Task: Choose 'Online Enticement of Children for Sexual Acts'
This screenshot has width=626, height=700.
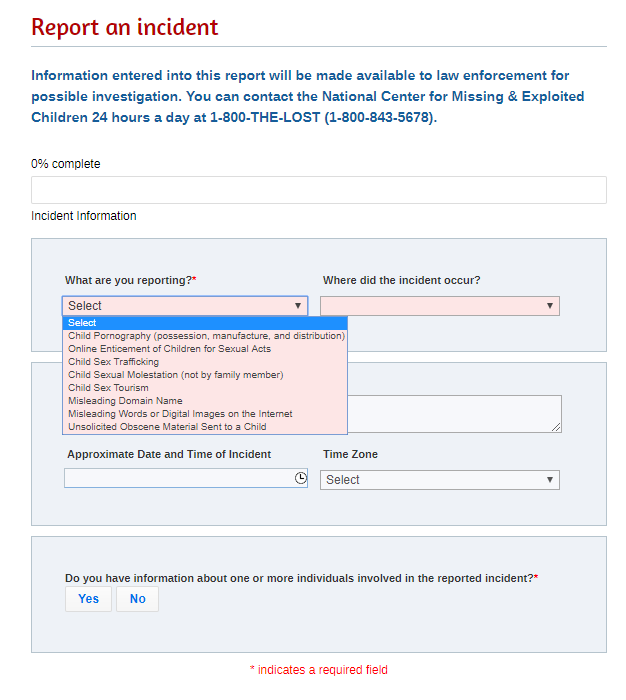Action: coord(170,349)
